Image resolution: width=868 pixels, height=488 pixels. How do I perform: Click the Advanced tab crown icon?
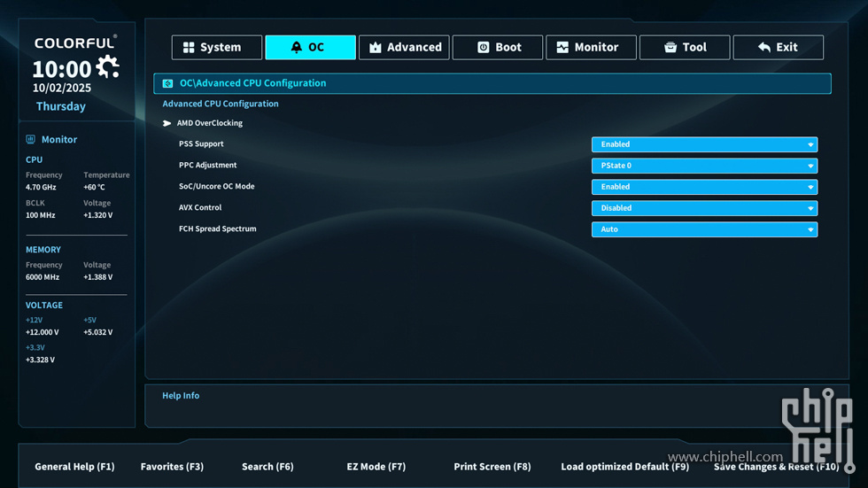pos(376,47)
